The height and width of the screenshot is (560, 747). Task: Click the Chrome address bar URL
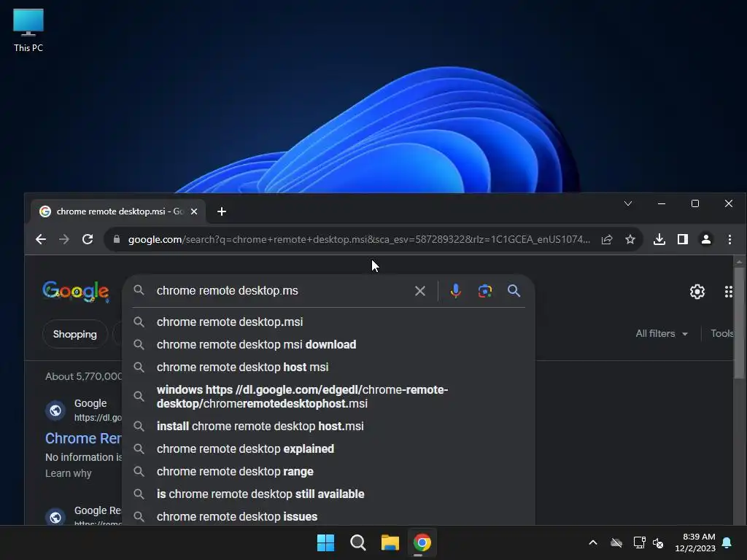pos(359,239)
